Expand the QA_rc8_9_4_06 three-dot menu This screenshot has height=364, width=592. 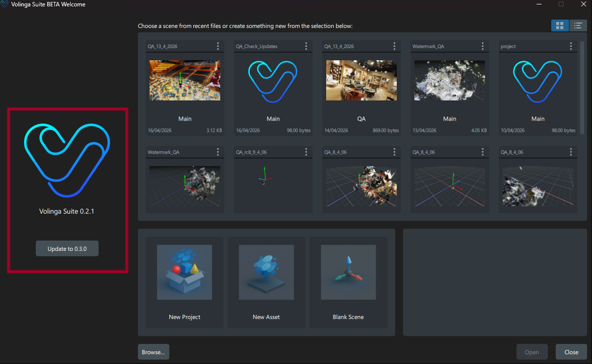coord(307,152)
